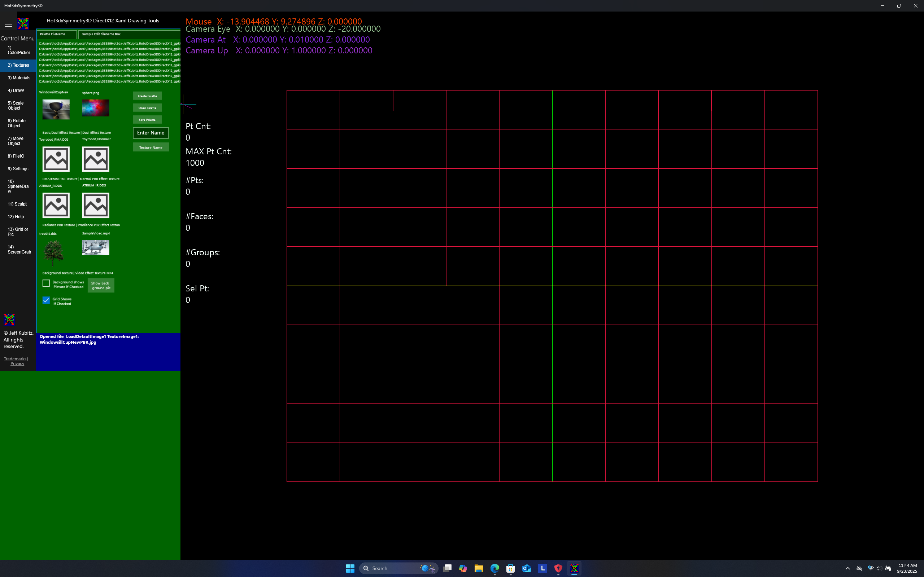This screenshot has height=577, width=924.
Task: Click the Hot3dx logo icon in header
Action: [23, 24]
